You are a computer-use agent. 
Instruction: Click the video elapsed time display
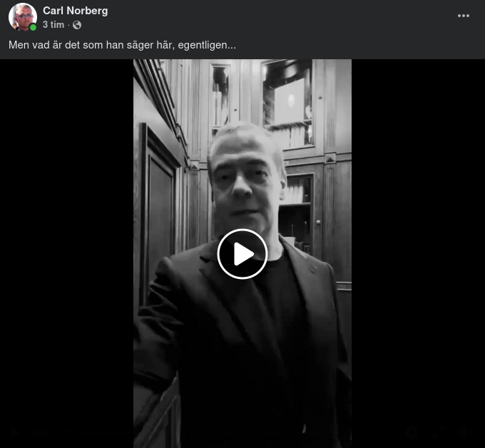pos(39,432)
